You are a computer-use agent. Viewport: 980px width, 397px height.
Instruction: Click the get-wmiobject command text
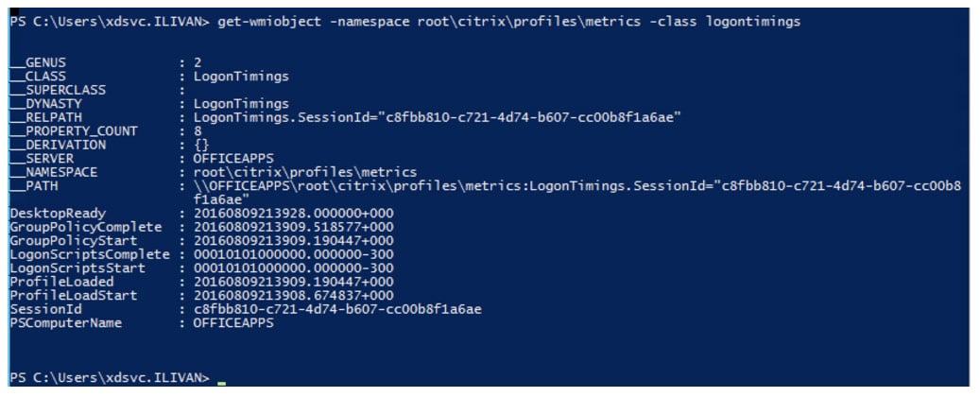click(x=264, y=21)
